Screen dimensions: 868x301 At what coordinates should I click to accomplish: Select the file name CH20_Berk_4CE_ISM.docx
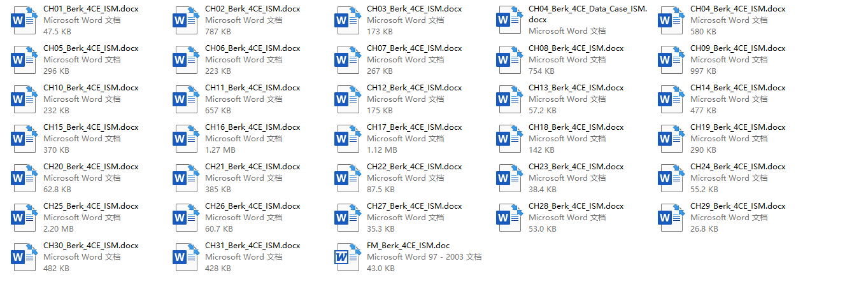pos(91,167)
